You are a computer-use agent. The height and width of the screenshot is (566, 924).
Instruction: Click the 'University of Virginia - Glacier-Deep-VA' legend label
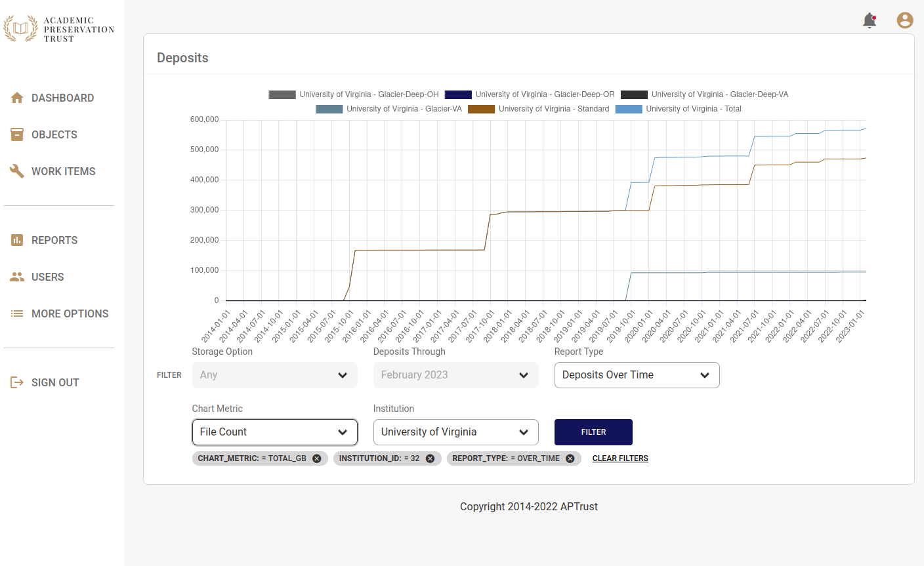(720, 94)
